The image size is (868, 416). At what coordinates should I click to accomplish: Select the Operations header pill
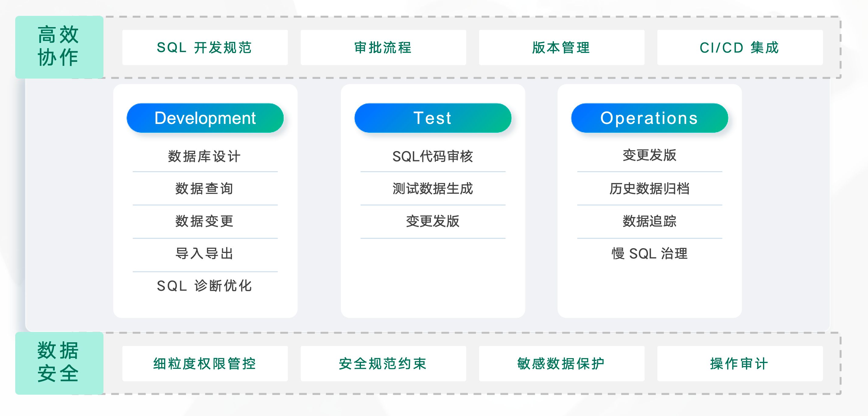click(x=649, y=118)
